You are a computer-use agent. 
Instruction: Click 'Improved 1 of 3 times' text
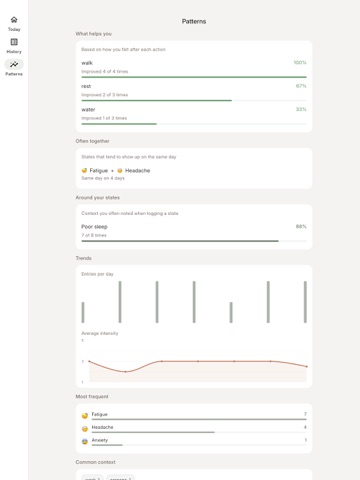pyautogui.click(x=104, y=118)
